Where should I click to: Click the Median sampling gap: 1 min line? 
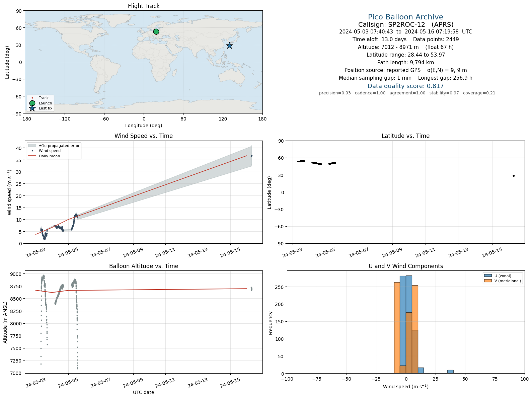click(405, 78)
